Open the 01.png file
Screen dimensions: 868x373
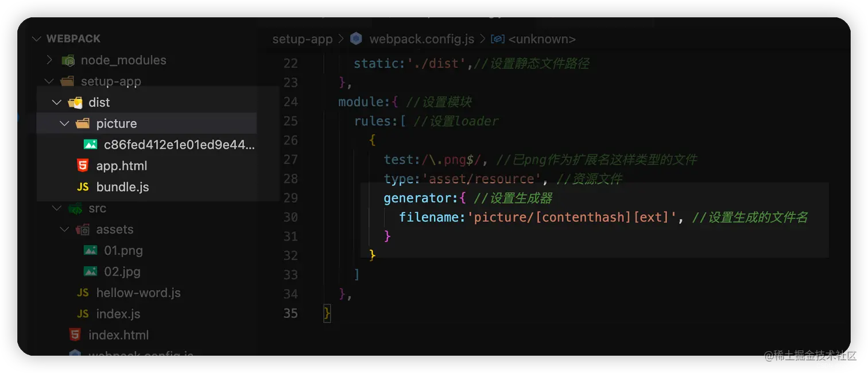[123, 250]
